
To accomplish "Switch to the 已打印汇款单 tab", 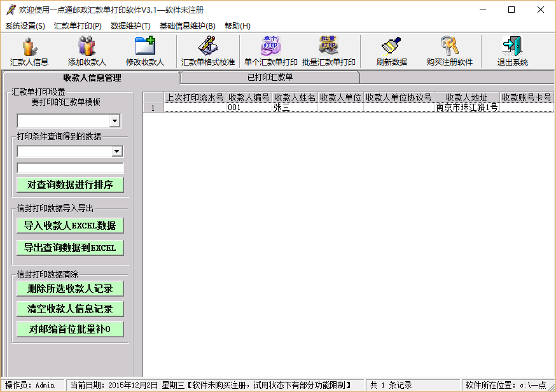I will coord(270,78).
